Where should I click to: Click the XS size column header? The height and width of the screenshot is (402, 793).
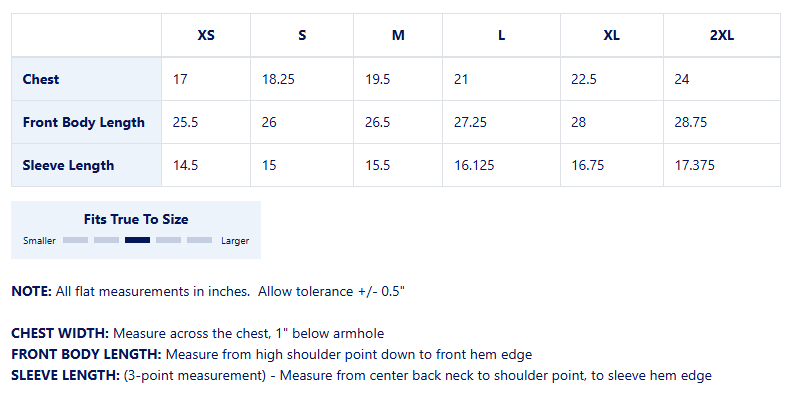click(x=206, y=35)
